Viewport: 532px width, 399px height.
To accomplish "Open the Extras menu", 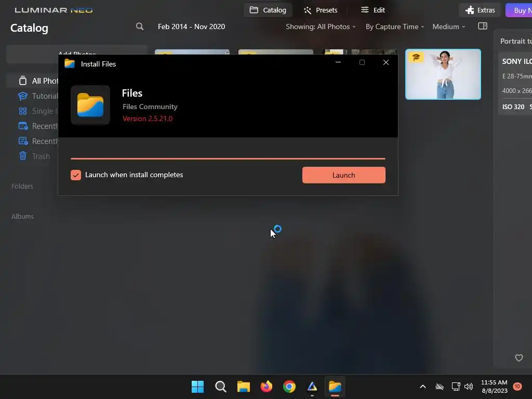I will [480, 10].
